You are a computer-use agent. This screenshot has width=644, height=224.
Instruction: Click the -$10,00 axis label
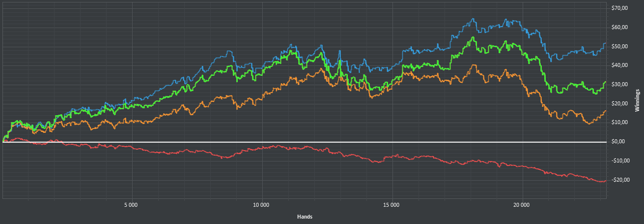[x=620, y=160]
